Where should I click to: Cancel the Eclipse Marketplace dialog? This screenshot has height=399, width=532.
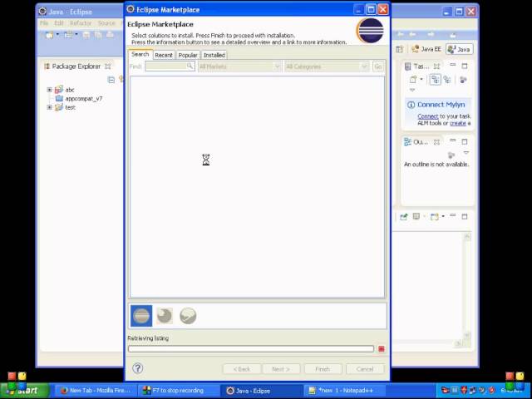coord(365,369)
